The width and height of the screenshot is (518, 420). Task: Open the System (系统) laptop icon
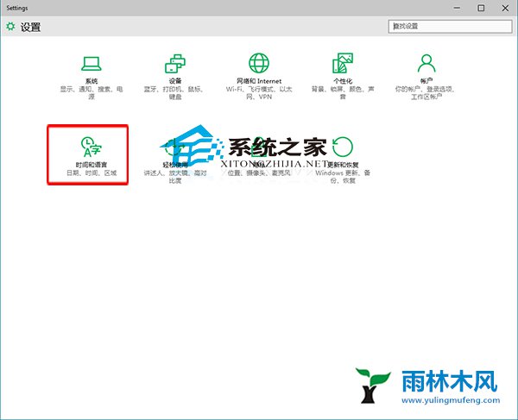coord(90,63)
